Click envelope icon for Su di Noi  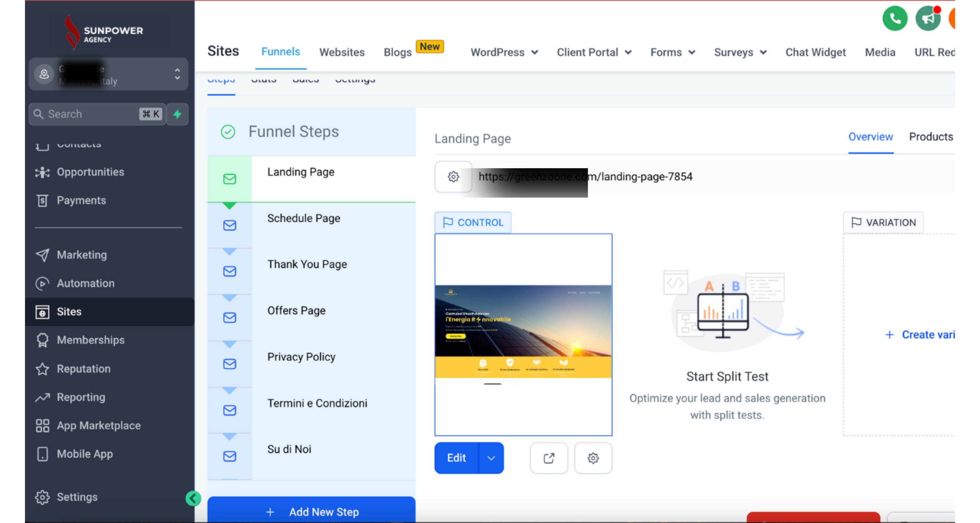[230, 456]
